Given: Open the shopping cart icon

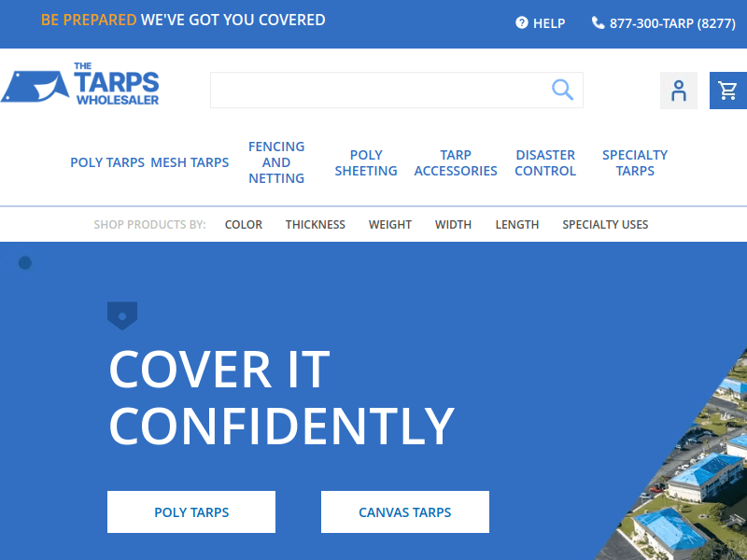Looking at the screenshot, I should 728,91.
